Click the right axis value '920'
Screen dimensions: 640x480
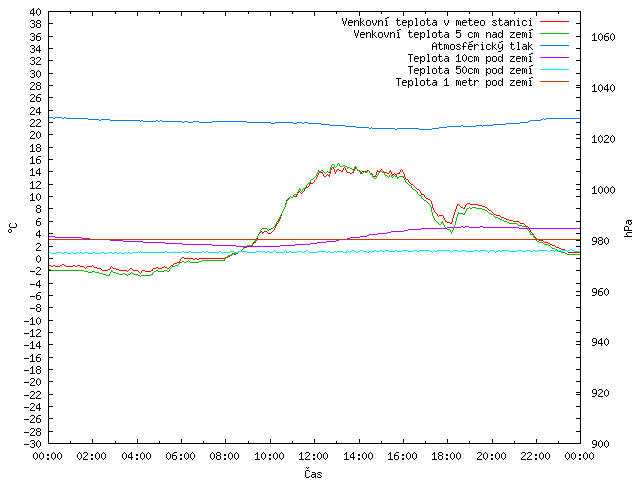600,393
